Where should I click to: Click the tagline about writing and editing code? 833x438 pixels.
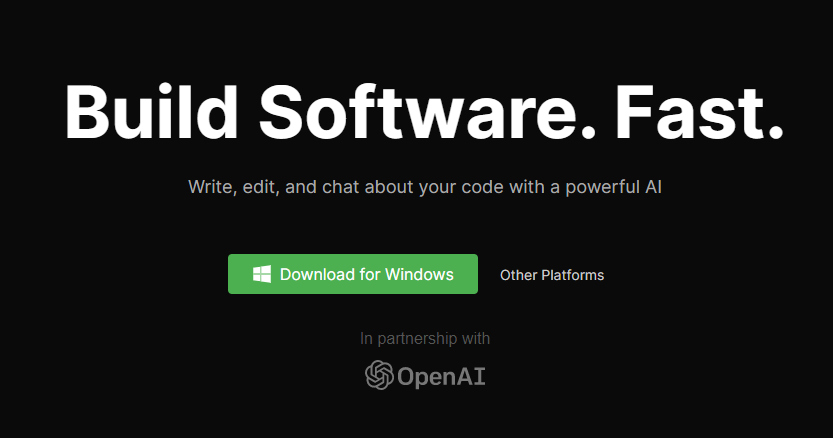425,187
